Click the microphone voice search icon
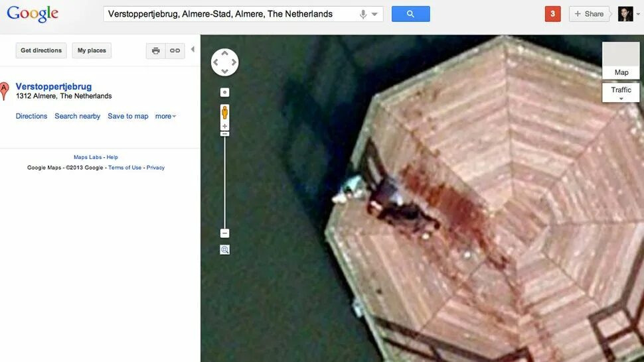This screenshot has height=362, width=644. 363,15
